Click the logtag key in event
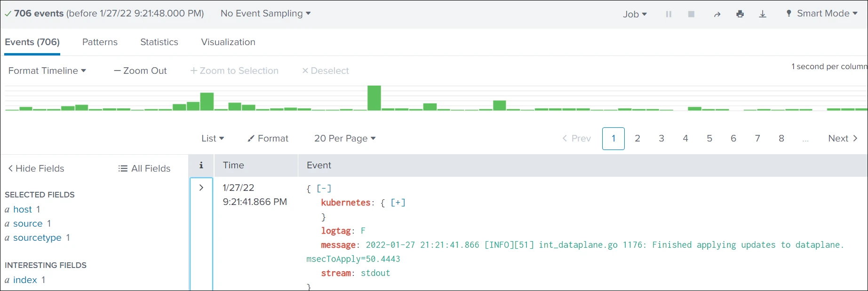868x291 pixels. point(336,231)
